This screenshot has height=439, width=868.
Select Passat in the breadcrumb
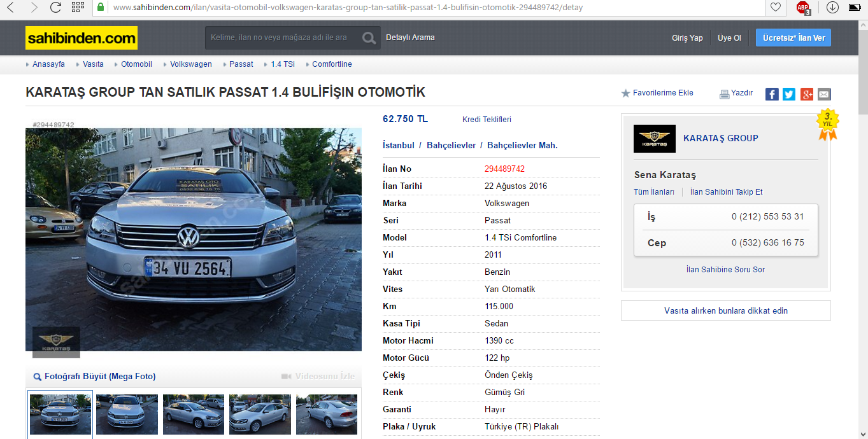coord(241,64)
